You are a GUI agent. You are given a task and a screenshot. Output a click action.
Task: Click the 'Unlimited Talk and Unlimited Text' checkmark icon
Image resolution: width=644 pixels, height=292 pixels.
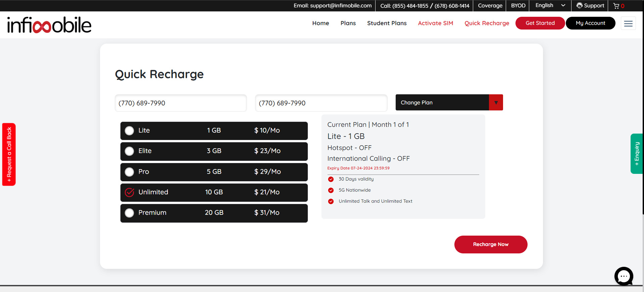[331, 201]
